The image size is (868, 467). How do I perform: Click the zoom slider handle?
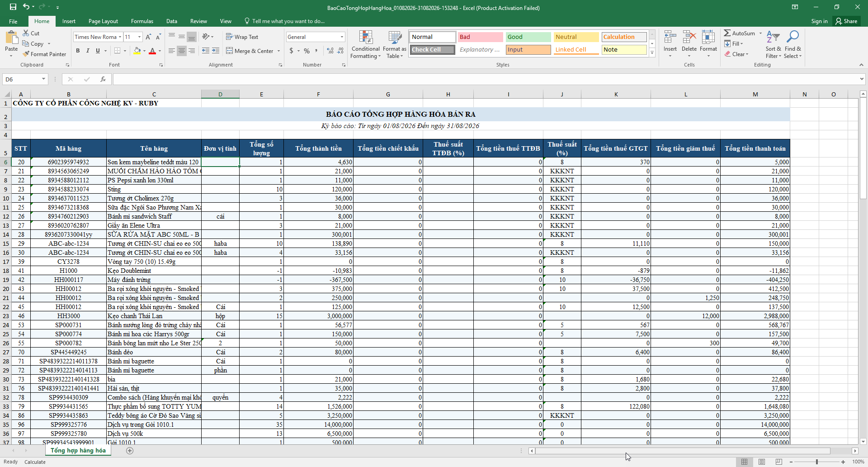coord(817,462)
